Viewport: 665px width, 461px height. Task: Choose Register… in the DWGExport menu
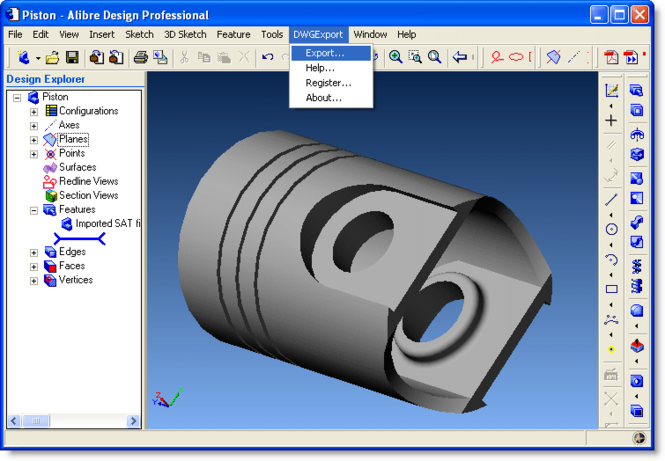pyautogui.click(x=331, y=83)
